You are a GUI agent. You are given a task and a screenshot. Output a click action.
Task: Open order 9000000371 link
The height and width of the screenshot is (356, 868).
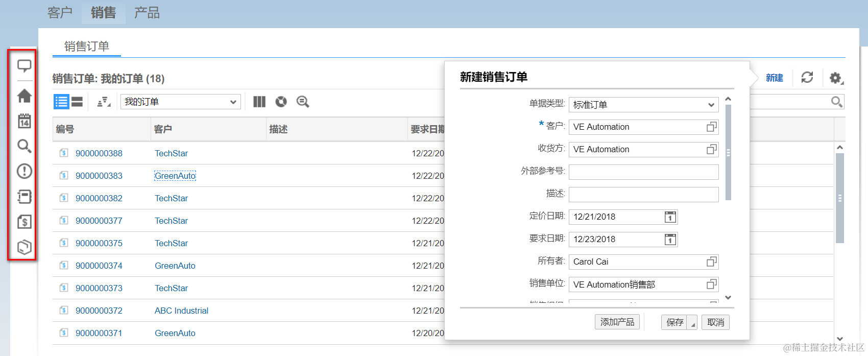pyautogui.click(x=99, y=333)
